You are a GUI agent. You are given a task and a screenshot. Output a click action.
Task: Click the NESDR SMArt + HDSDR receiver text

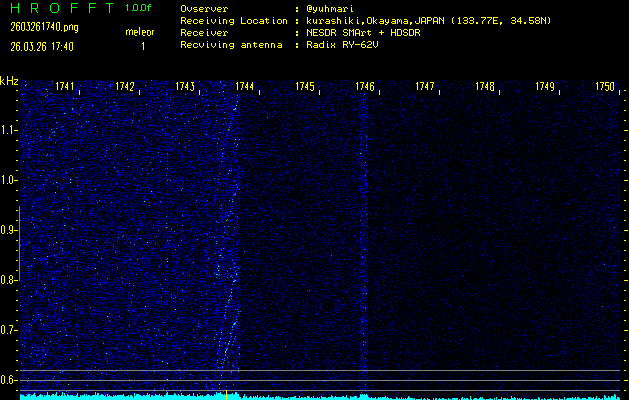(362, 32)
